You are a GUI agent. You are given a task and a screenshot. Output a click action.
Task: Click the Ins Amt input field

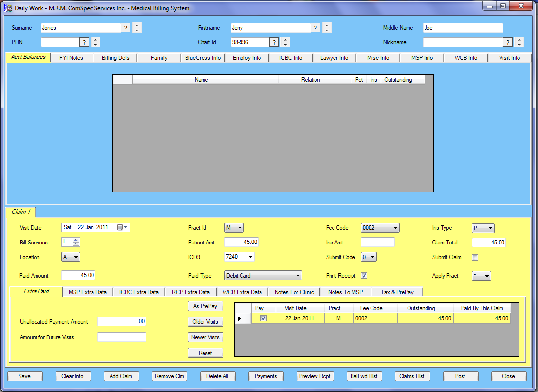tap(377, 242)
